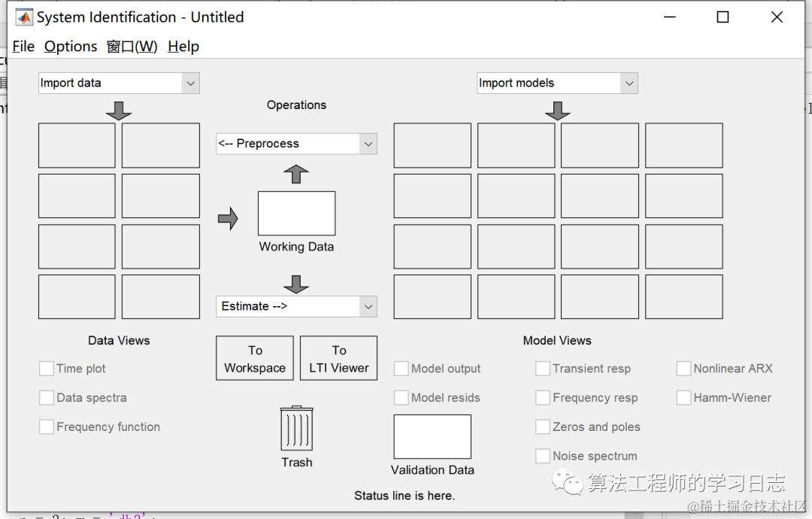Click the Validation Data box
This screenshot has width=812, height=519.
tap(432, 437)
